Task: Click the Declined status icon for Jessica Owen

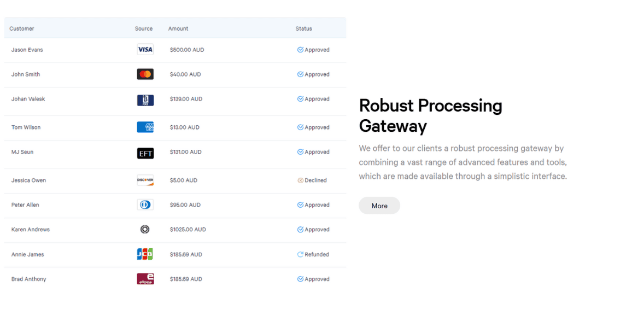Action: (300, 180)
